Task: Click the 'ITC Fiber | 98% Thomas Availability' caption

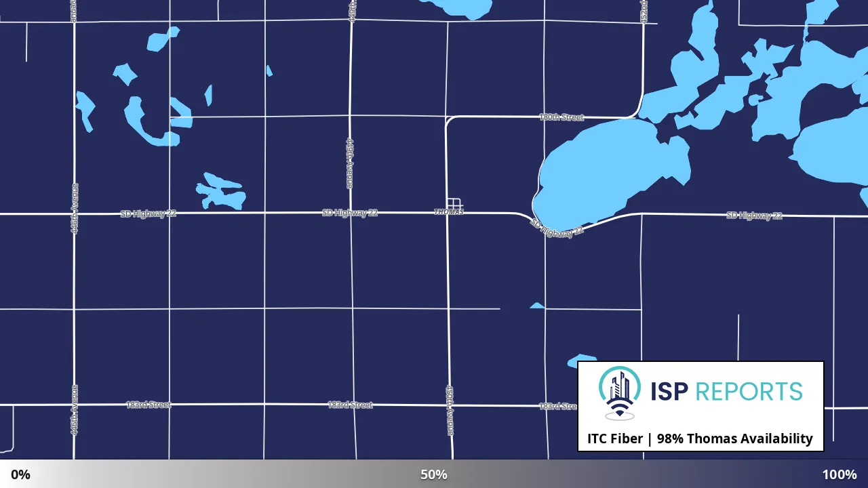Action: click(x=700, y=439)
